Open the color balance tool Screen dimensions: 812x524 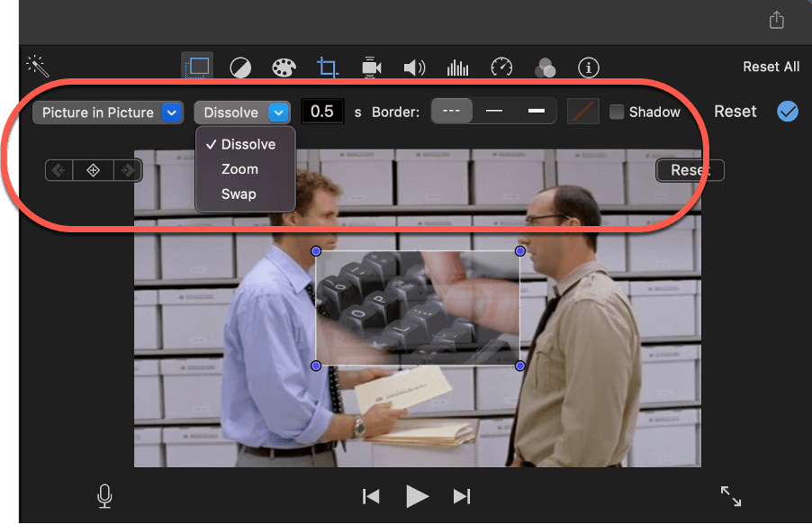pyautogui.click(x=240, y=68)
